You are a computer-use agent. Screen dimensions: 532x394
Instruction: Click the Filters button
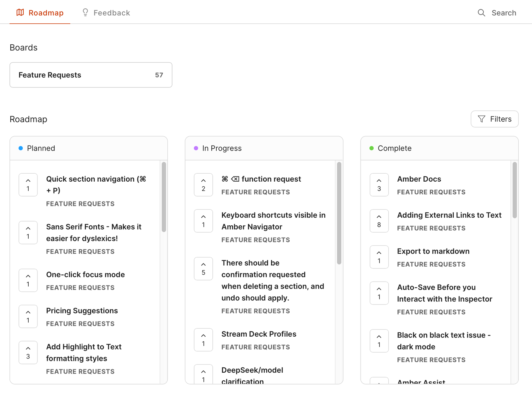point(494,119)
